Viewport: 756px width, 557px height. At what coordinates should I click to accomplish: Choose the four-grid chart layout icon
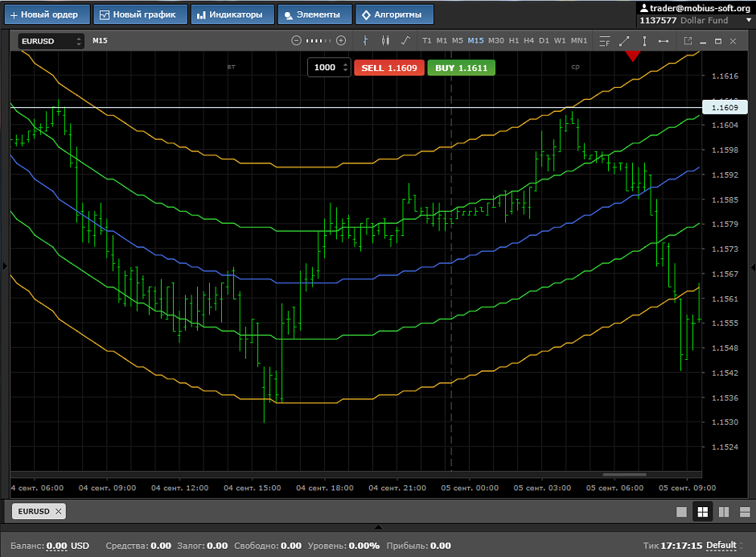702,512
